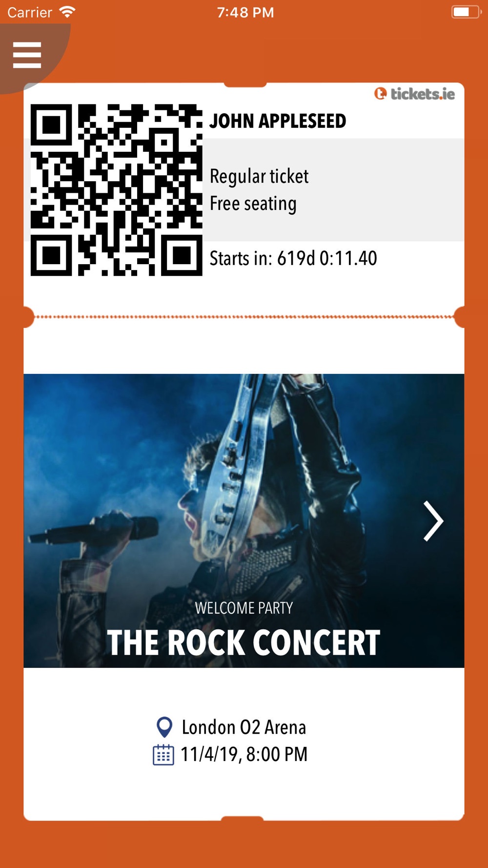488x868 pixels.
Task: Open the hamburger menu
Action: 27,55
